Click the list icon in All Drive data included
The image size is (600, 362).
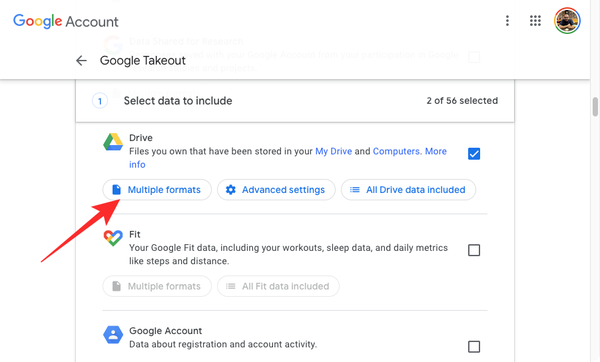pyautogui.click(x=355, y=190)
